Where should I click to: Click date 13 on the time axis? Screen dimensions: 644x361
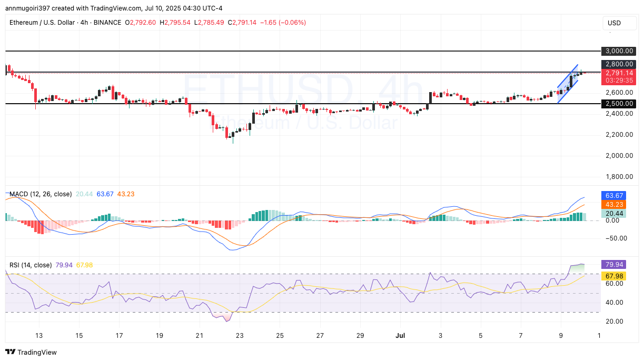point(39,336)
